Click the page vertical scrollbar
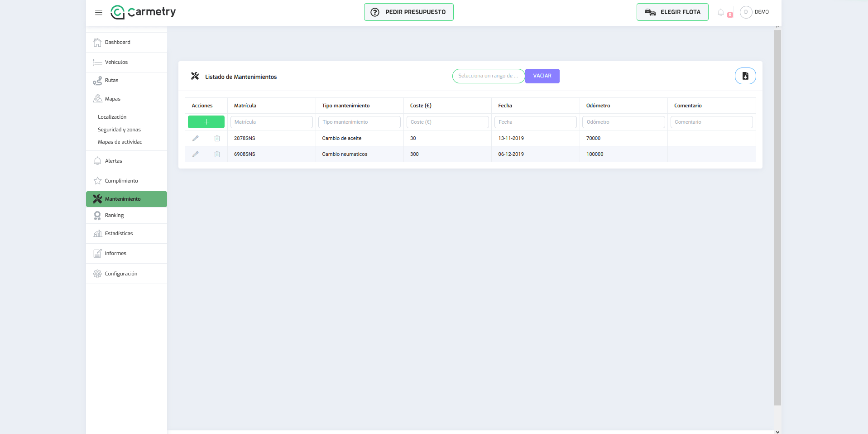This screenshot has width=868, height=434. coord(777,217)
